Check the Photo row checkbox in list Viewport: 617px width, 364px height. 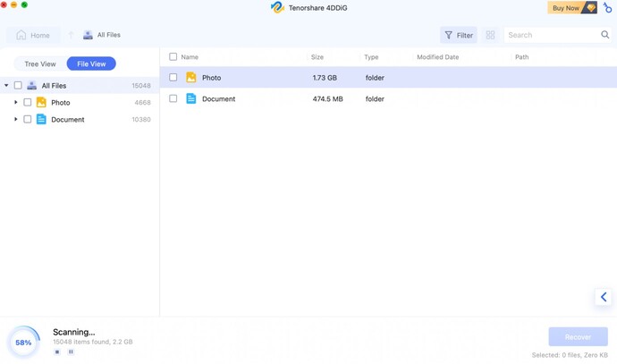click(173, 78)
